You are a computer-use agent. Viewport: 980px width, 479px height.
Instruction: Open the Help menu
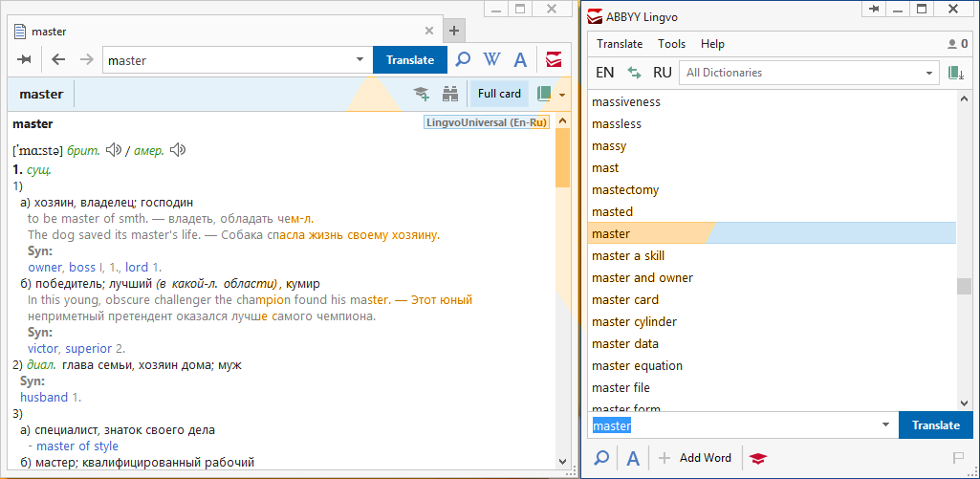(712, 44)
